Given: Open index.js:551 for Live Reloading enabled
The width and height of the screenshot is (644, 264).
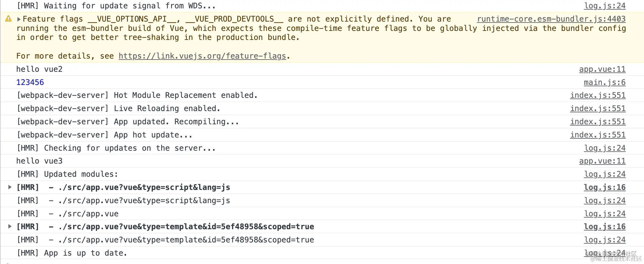Looking at the screenshot, I should [x=598, y=108].
